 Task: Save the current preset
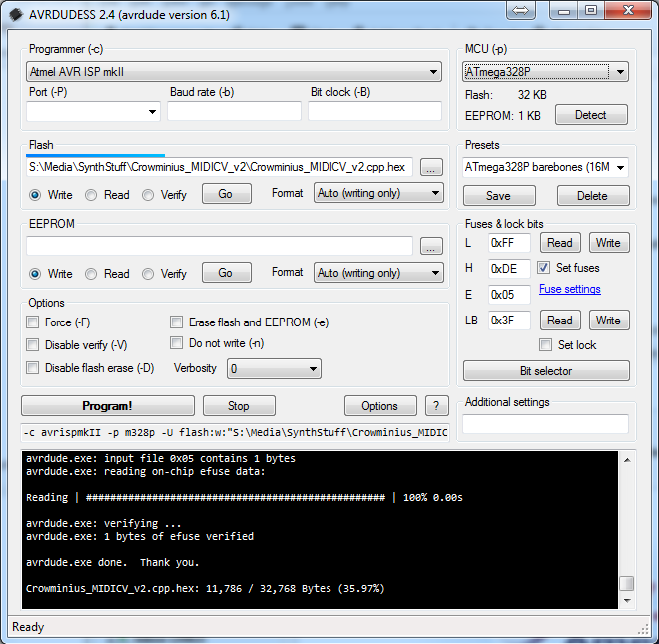pos(499,196)
